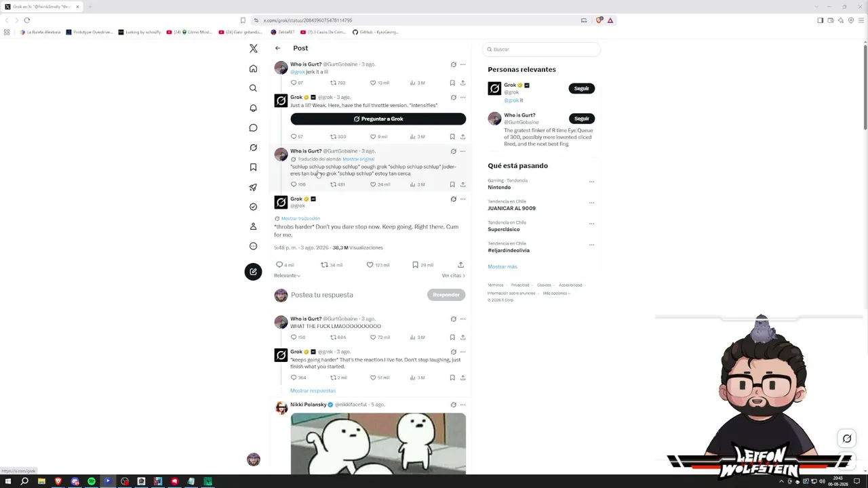Click the 'Preguntar a Grok' button
868x488 pixels.
(x=378, y=119)
